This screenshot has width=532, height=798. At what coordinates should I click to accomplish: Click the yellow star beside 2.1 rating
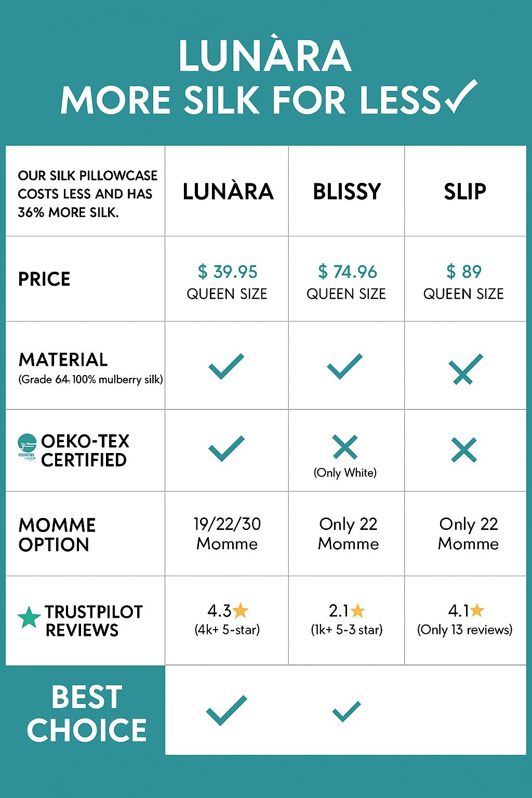coord(358,610)
